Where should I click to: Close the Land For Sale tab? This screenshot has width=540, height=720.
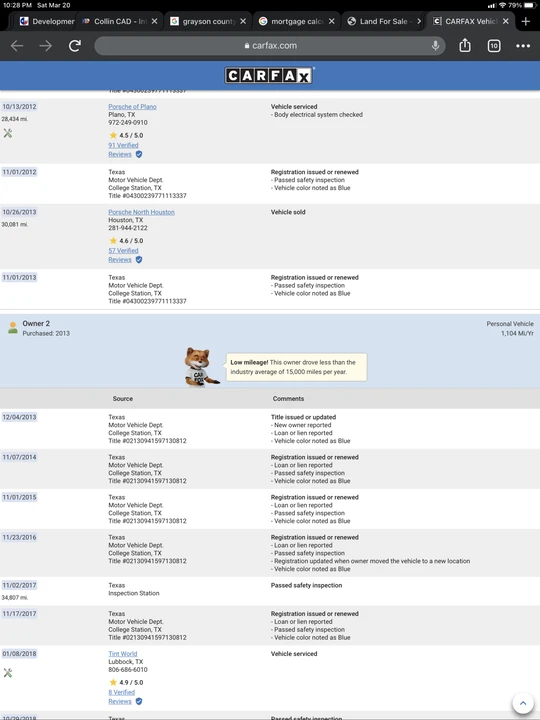point(419,21)
